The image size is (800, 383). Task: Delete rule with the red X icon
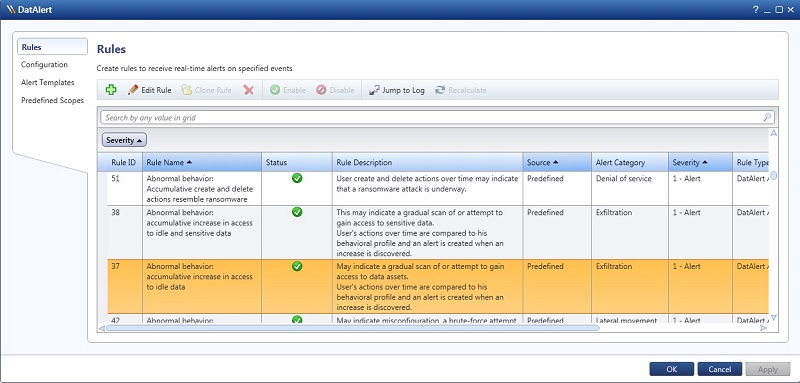248,90
